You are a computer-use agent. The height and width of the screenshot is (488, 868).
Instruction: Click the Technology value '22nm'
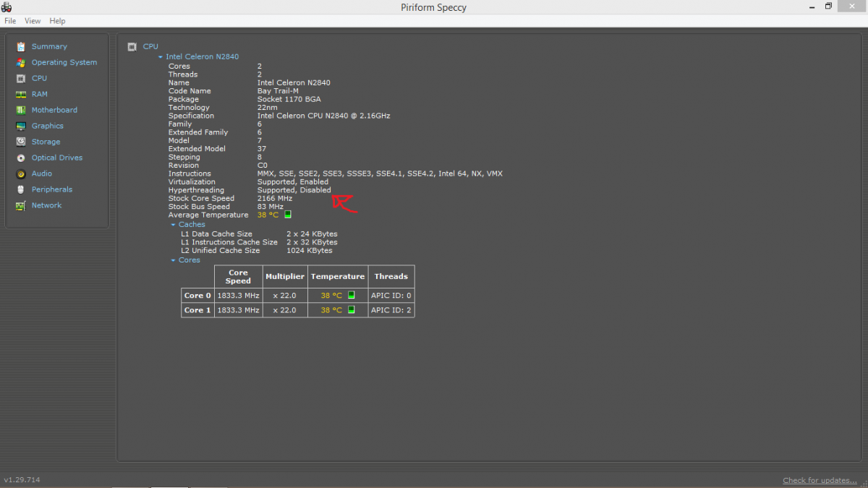(x=268, y=108)
